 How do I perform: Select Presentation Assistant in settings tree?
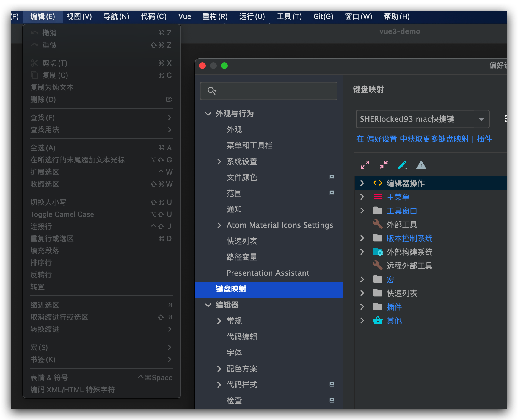(x=268, y=273)
